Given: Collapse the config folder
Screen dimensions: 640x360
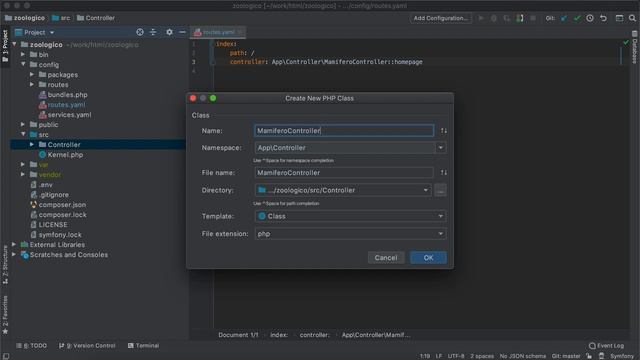Looking at the screenshot, I should (23, 64).
